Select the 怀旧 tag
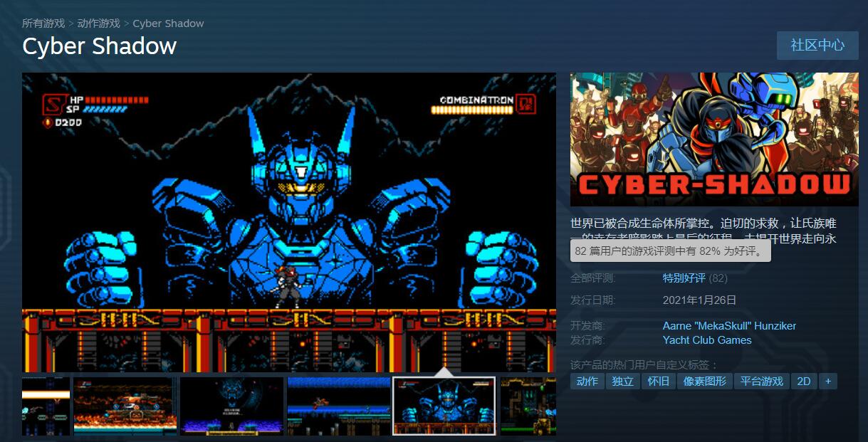The image size is (868, 442). (658, 382)
